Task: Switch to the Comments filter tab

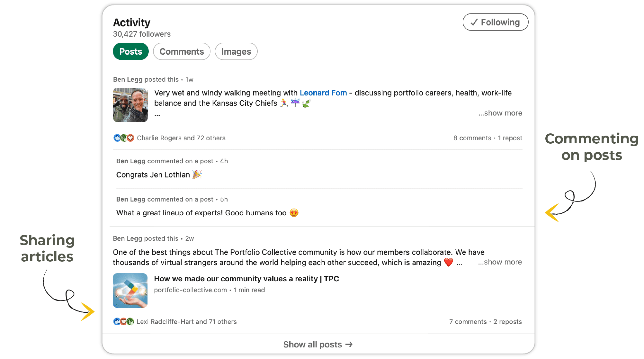Action: (182, 51)
